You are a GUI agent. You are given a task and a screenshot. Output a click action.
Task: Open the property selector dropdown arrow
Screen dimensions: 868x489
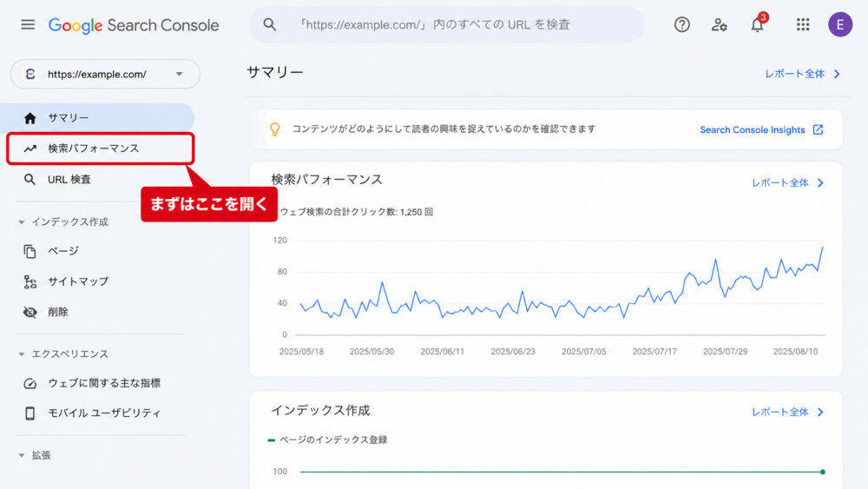point(179,74)
